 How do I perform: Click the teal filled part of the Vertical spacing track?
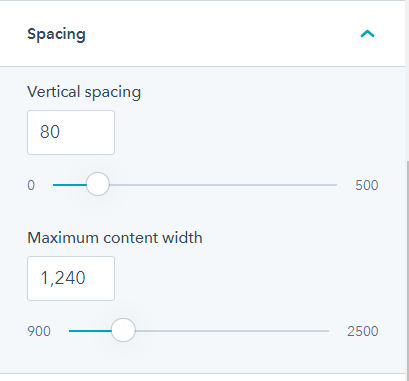[x=70, y=185]
